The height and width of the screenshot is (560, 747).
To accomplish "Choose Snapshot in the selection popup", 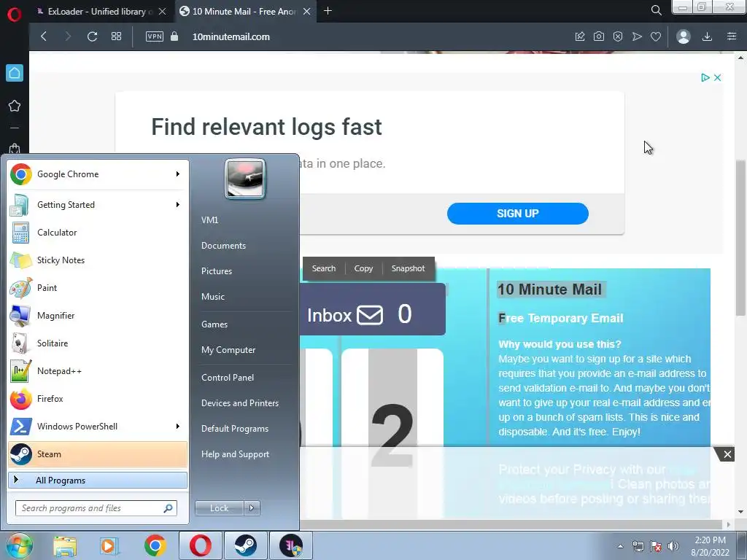I will coord(408,268).
